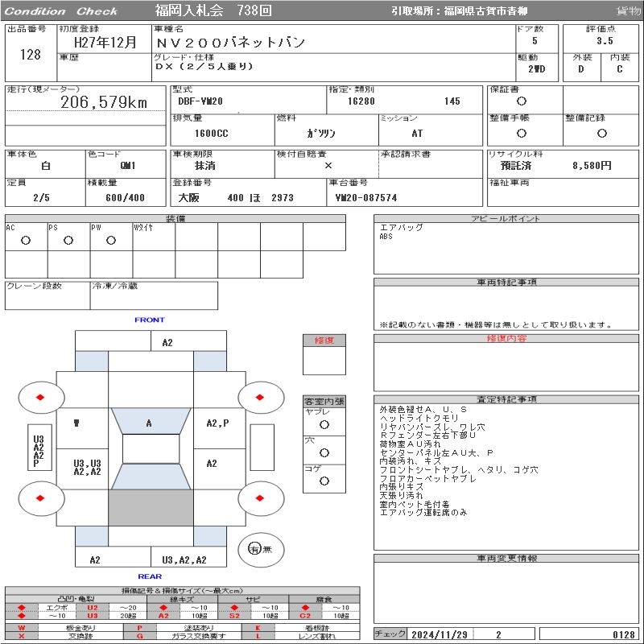
Task: Click the overall score 3.5
Action: [x=605, y=41]
